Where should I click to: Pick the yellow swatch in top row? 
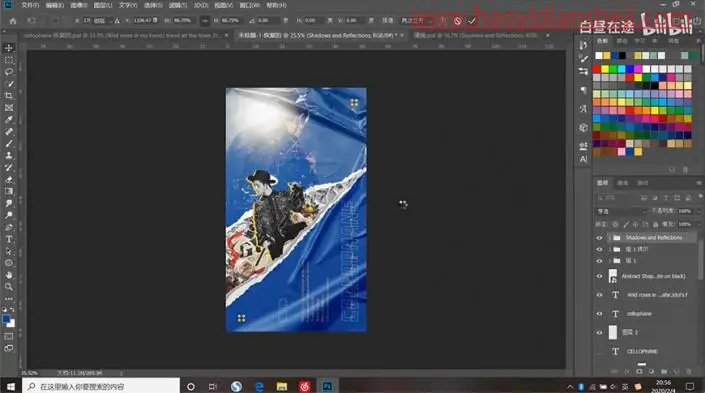pos(605,69)
